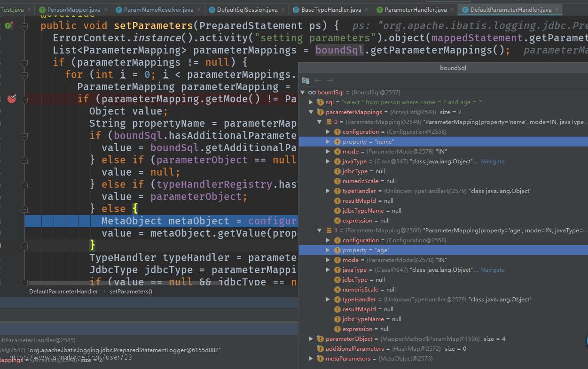588x369 pixels.
Task: Select 'jdbcTypeName = null' row under entry 1
Action: (443, 319)
